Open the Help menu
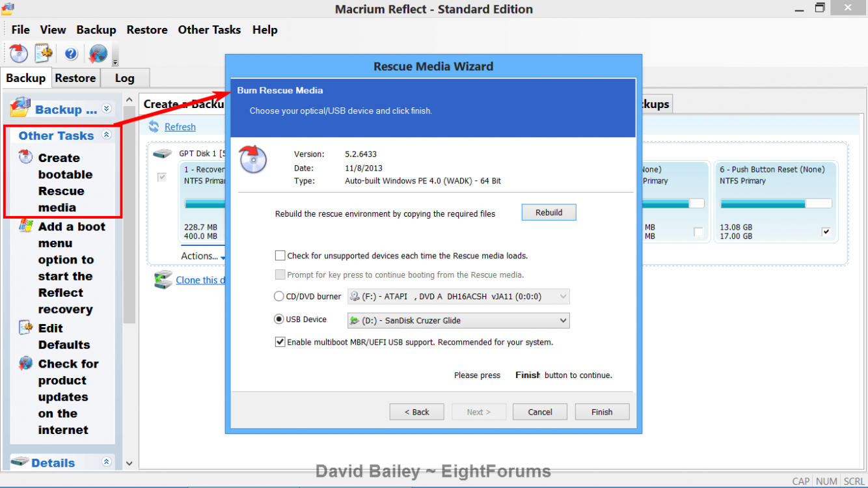This screenshot has width=868, height=488. point(265,30)
